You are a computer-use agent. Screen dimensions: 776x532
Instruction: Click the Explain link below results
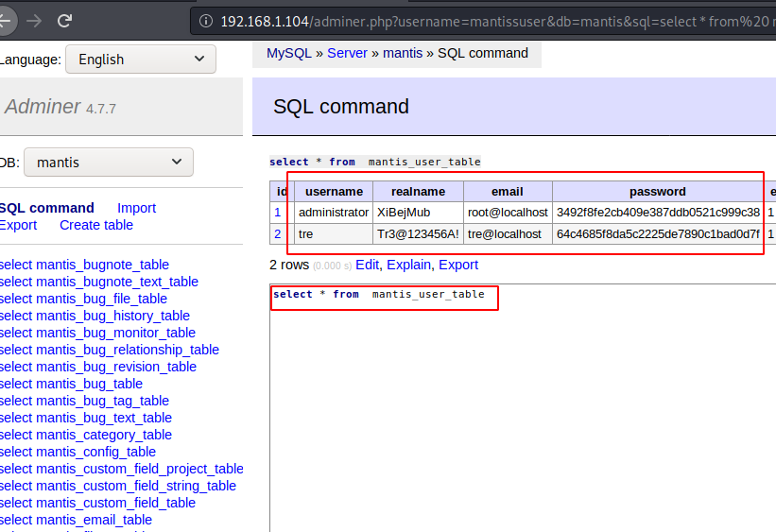[x=408, y=265]
